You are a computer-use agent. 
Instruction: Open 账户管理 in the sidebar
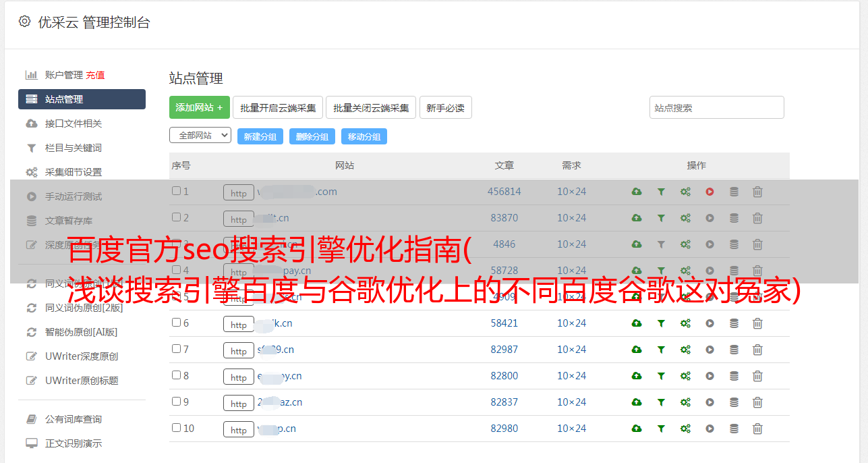(64, 75)
